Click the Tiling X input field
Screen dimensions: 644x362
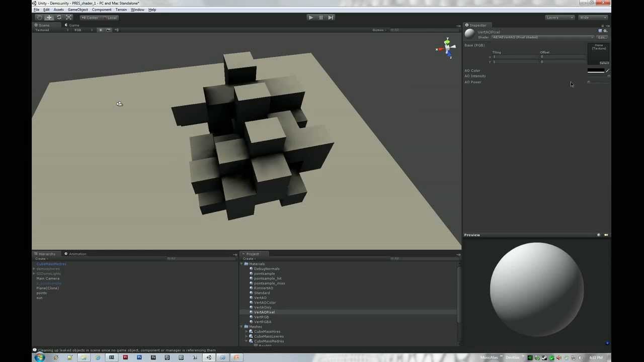click(x=516, y=57)
